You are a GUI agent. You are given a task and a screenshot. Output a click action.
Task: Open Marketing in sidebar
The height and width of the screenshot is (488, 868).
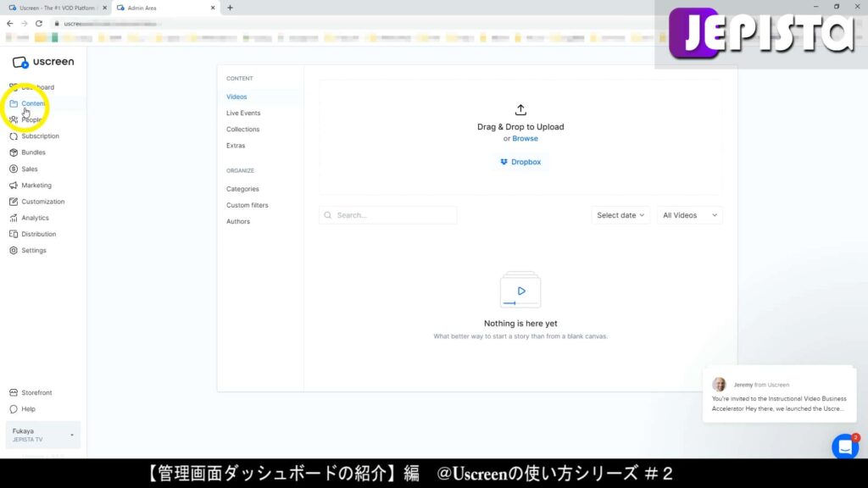click(x=36, y=185)
